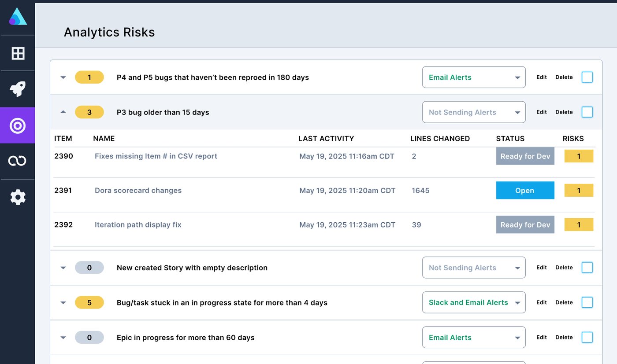Expand Epic in progress row chevron
This screenshot has width=617, height=364.
coord(63,338)
